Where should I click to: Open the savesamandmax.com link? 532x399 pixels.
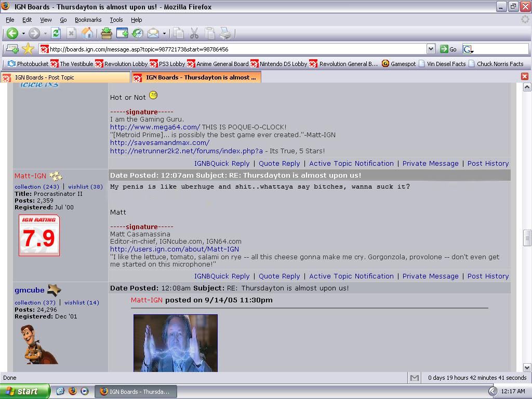[159, 142]
